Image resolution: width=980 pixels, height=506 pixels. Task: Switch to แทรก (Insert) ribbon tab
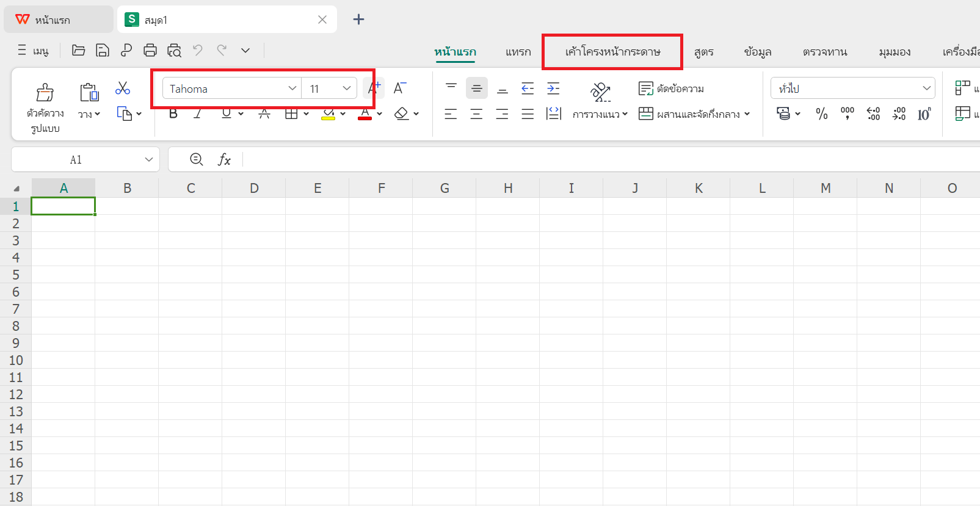click(x=518, y=52)
